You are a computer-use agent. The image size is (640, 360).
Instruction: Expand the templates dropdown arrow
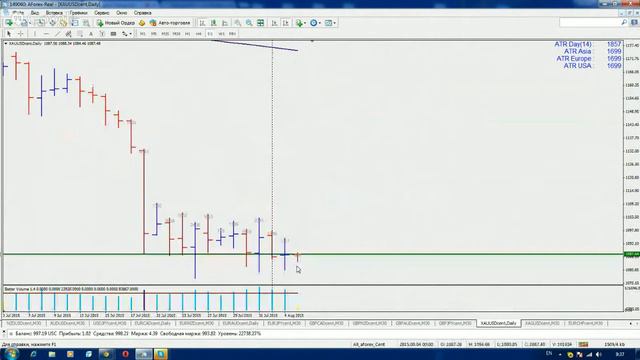tap(334, 23)
